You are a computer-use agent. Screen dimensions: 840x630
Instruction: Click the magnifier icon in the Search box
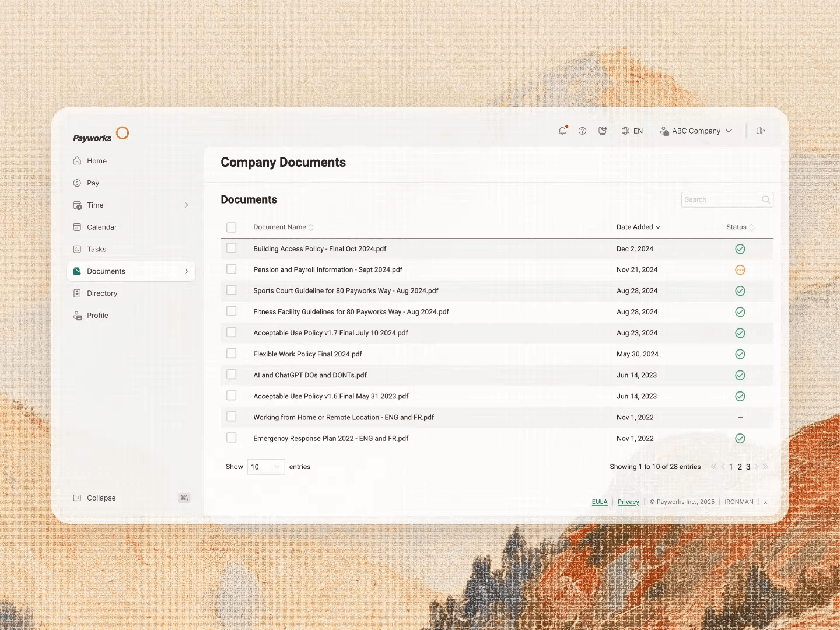point(766,199)
